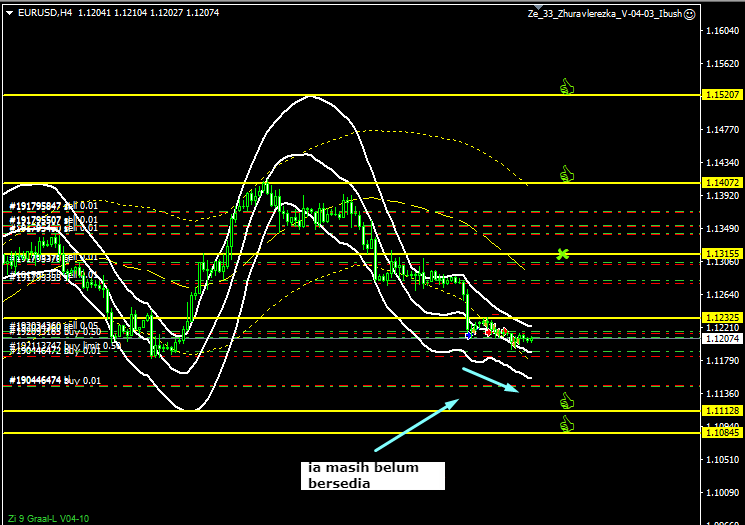
Task: Click the 1.14340 value on the price axis
Action: pyautogui.click(x=723, y=162)
